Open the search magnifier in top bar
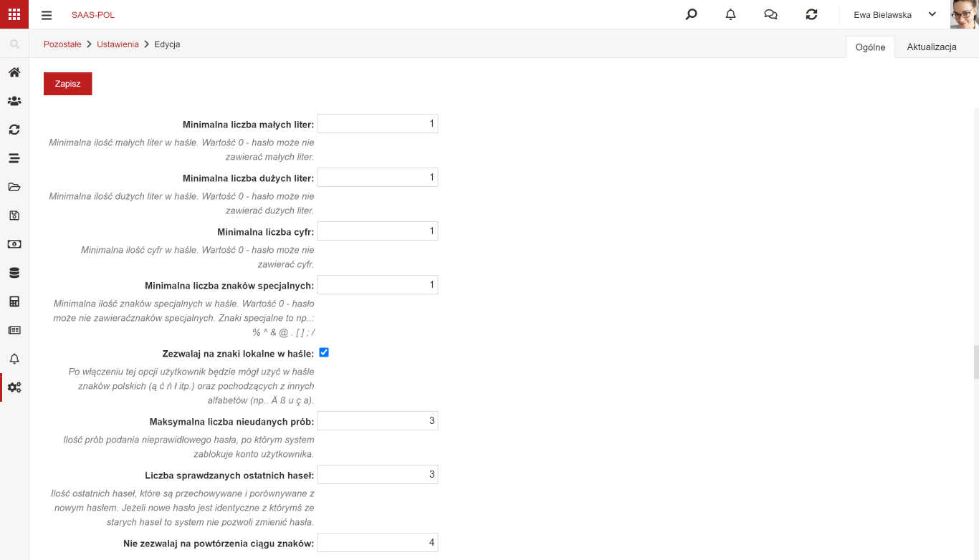 [x=691, y=14]
